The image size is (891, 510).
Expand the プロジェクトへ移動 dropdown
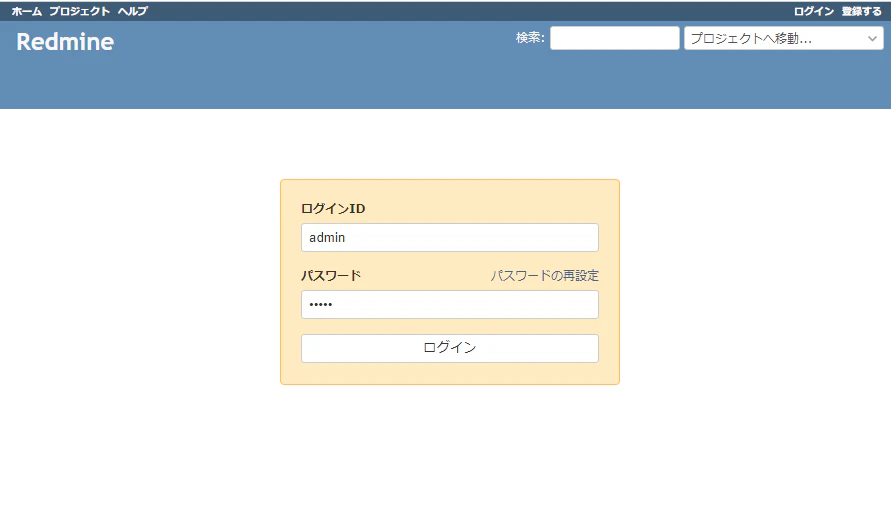click(784, 38)
